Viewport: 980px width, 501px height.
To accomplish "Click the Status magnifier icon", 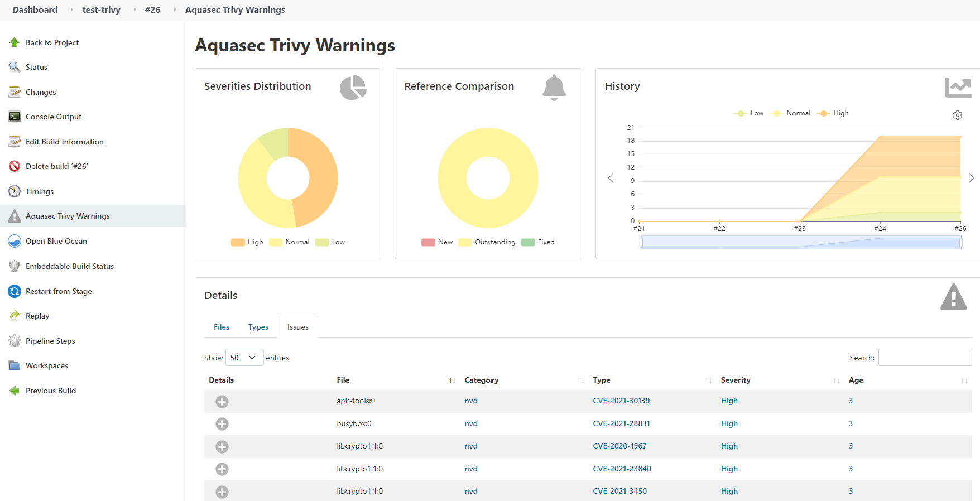I will 15,67.
